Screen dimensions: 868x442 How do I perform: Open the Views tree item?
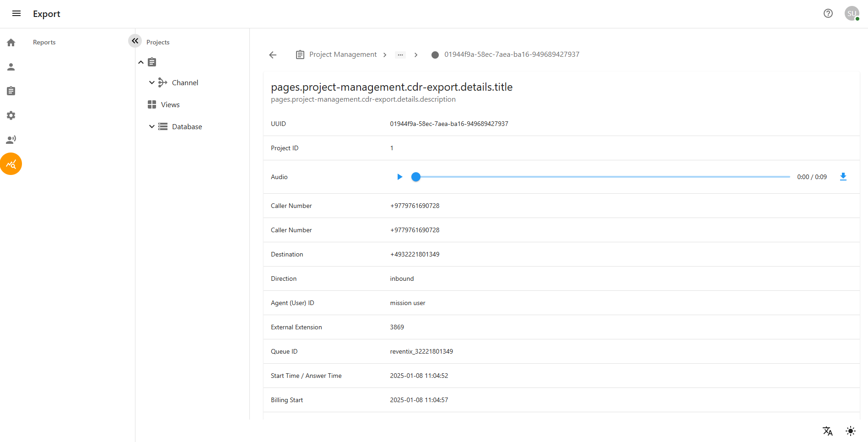[170, 105]
